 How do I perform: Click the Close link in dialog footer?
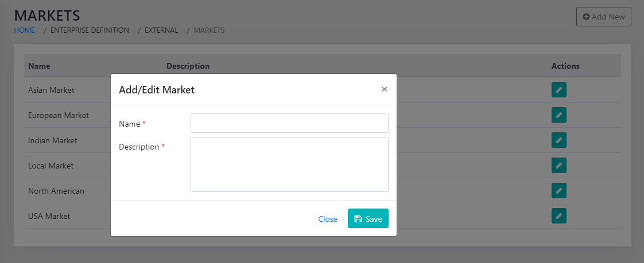[x=328, y=219]
